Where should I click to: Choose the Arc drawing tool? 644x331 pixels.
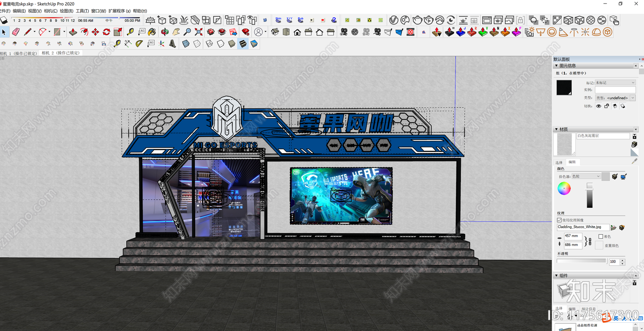coord(42,32)
